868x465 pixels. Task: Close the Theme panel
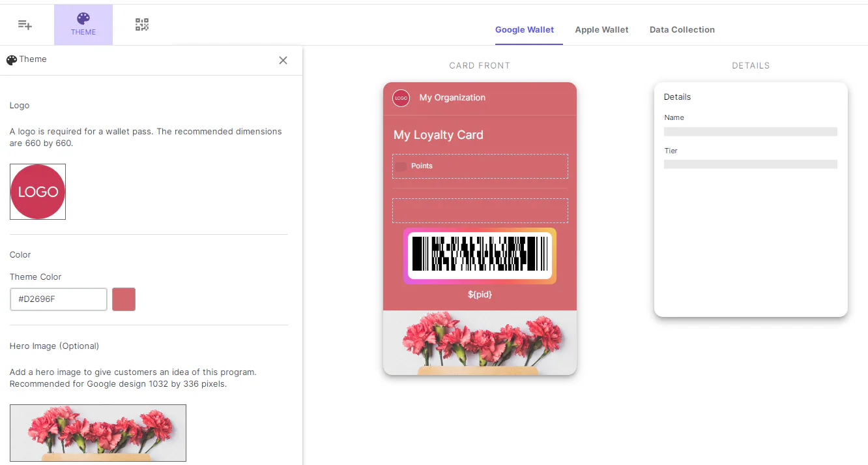[283, 60]
